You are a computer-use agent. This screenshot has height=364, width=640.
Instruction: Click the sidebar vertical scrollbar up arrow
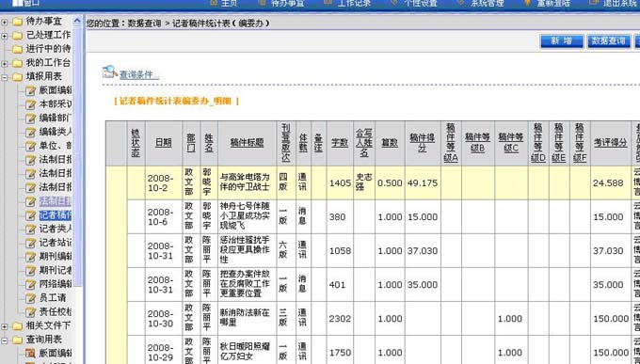[x=77, y=21]
